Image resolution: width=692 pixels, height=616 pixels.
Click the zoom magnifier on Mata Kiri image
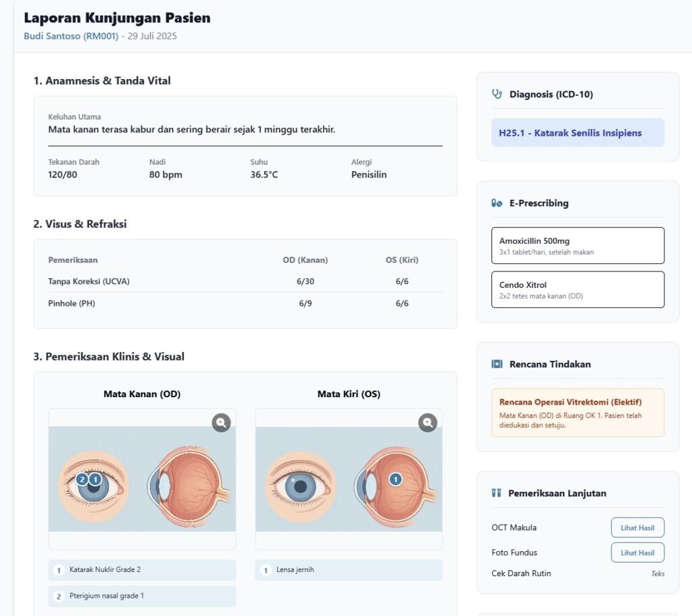(428, 423)
